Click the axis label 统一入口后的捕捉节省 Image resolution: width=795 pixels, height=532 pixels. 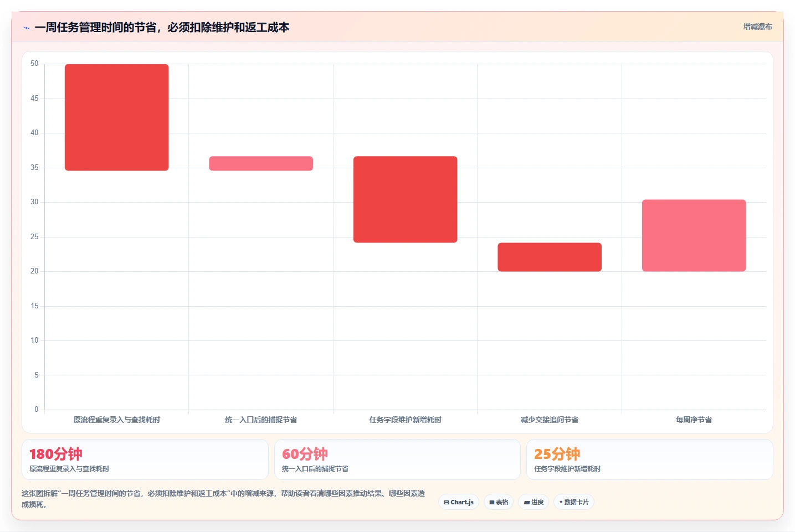[261, 420]
